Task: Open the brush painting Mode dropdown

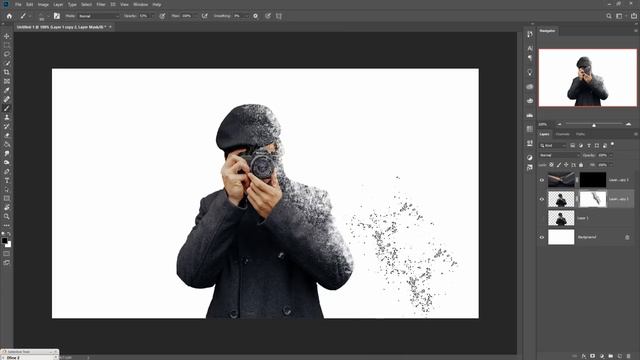Action: pyautogui.click(x=99, y=16)
